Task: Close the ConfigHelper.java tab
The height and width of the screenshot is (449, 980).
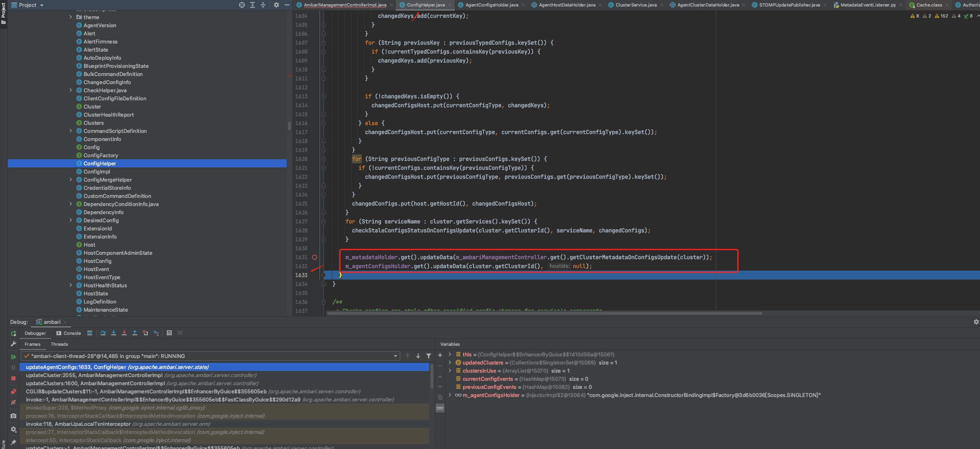Action: (x=450, y=5)
